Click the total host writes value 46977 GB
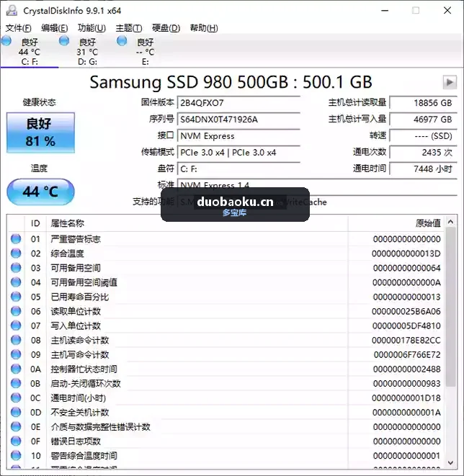Viewport: 464px width, 476px height. pyautogui.click(x=424, y=120)
